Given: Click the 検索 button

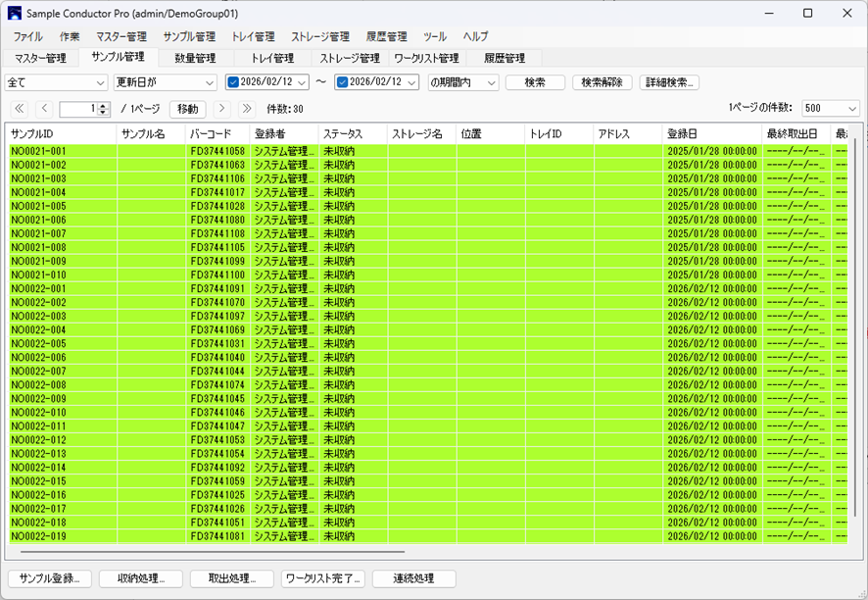Looking at the screenshot, I should pos(535,82).
